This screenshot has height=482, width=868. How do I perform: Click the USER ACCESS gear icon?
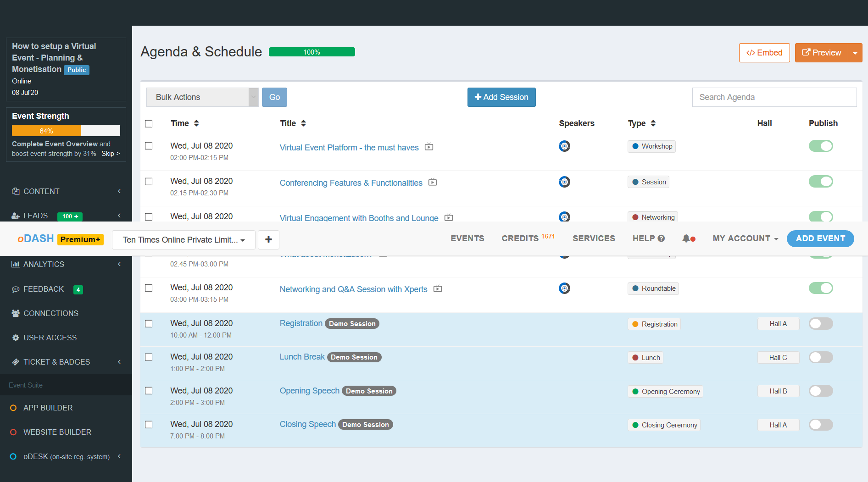click(x=16, y=338)
